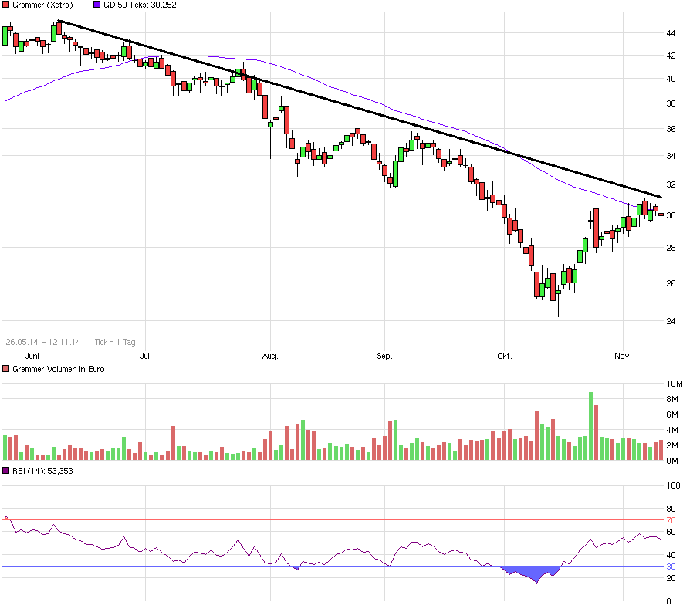The height and width of the screenshot is (609, 700).
Task: Click the blue shaded oversold RSI area
Action: pyautogui.click(x=534, y=573)
